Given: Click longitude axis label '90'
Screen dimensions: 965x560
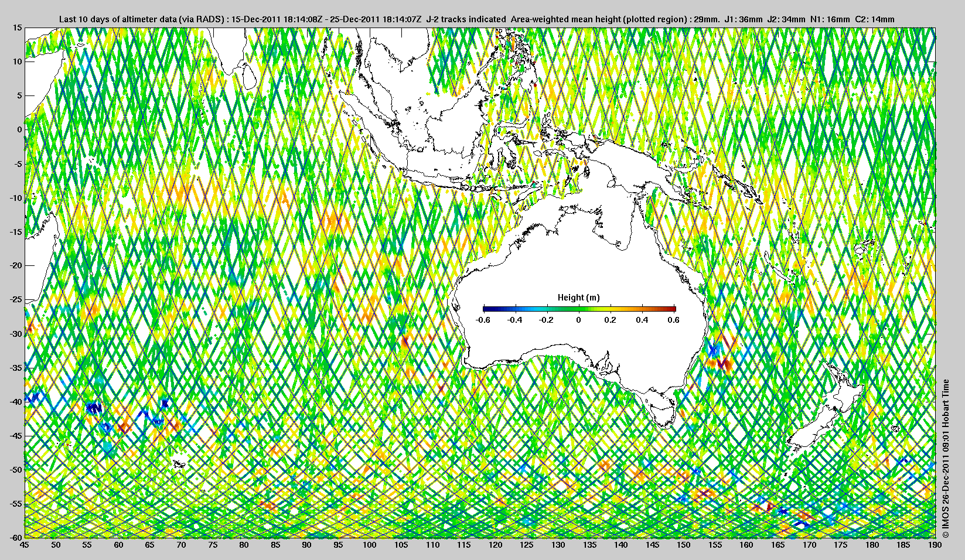Looking at the screenshot, I should (x=307, y=545).
